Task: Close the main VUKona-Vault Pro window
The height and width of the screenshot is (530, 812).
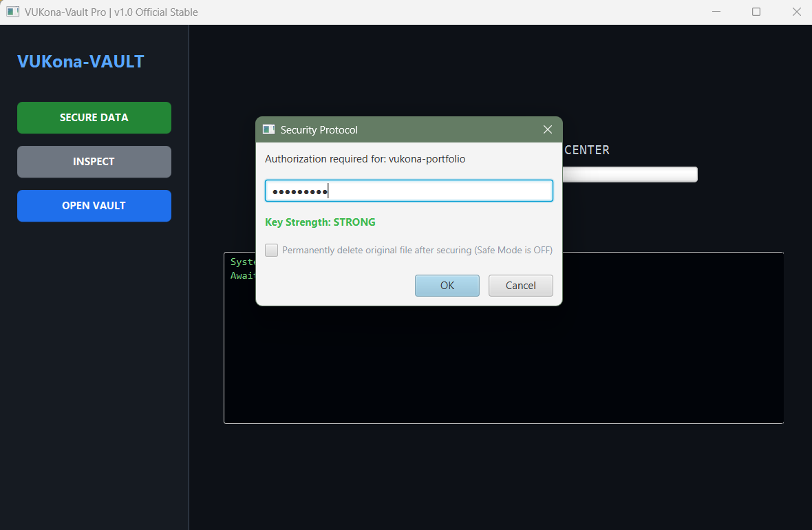Action: pyautogui.click(x=795, y=12)
